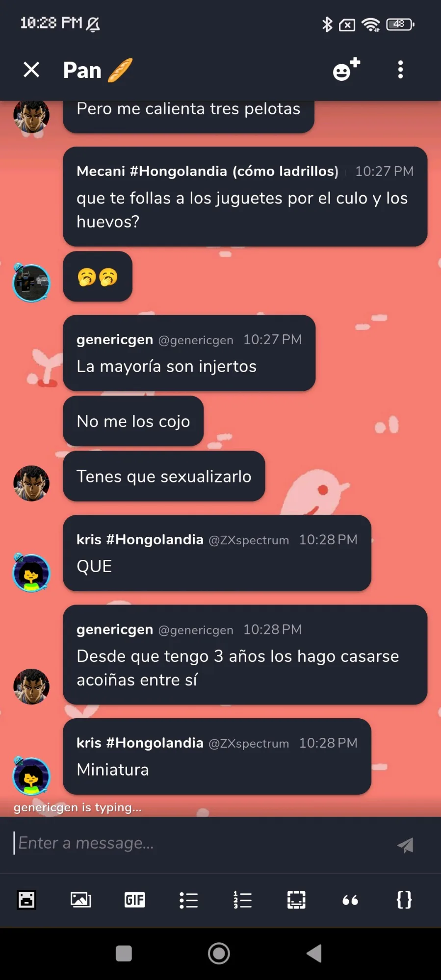Tap the send message paper plane icon

(405, 845)
